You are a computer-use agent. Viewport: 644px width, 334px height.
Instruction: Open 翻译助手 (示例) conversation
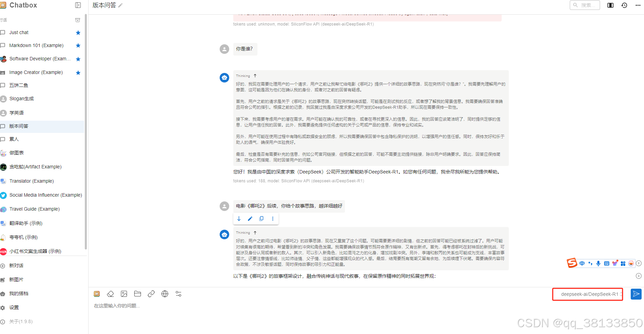42,223
